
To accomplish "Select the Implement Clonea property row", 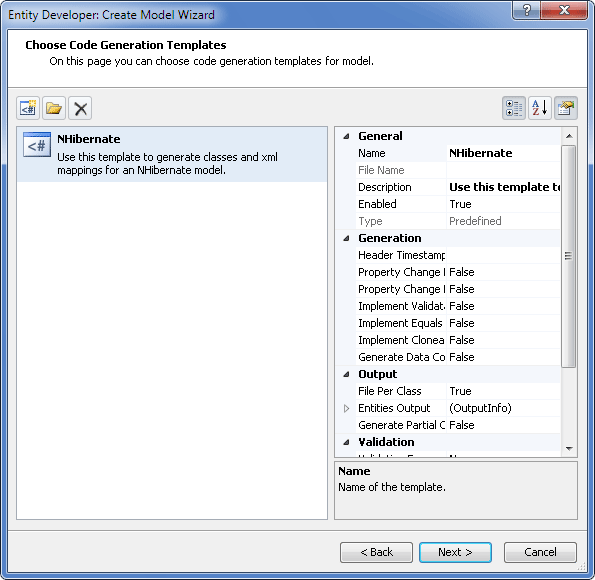I will coord(458,340).
